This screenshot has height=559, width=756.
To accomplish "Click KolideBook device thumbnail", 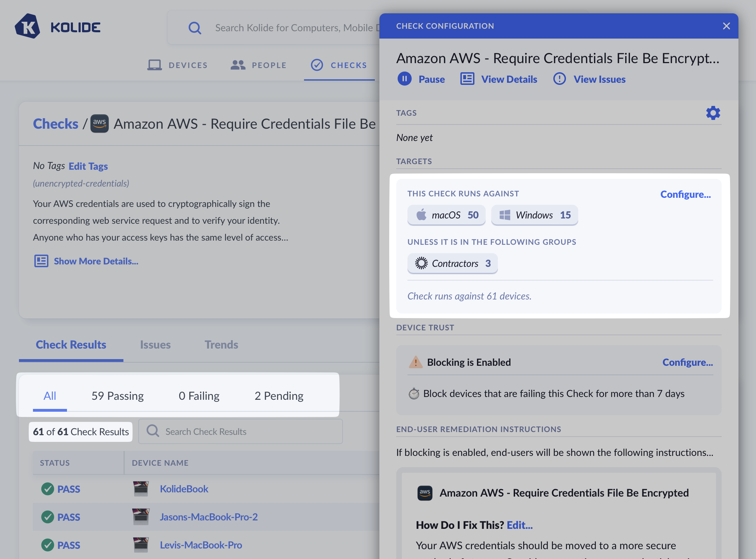I will 141,489.
